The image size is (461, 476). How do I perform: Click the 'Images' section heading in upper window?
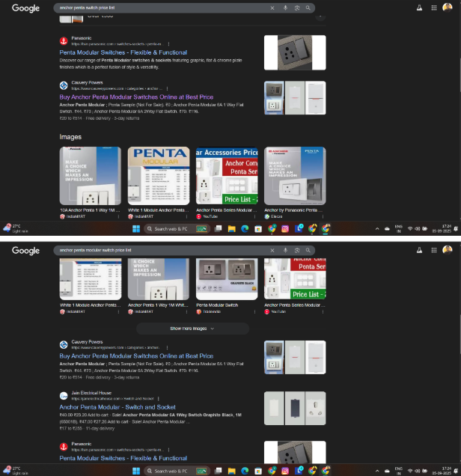coord(70,137)
